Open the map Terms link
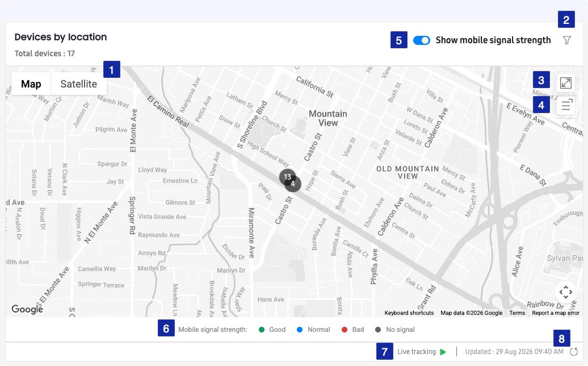The image size is (588, 366). [516, 313]
